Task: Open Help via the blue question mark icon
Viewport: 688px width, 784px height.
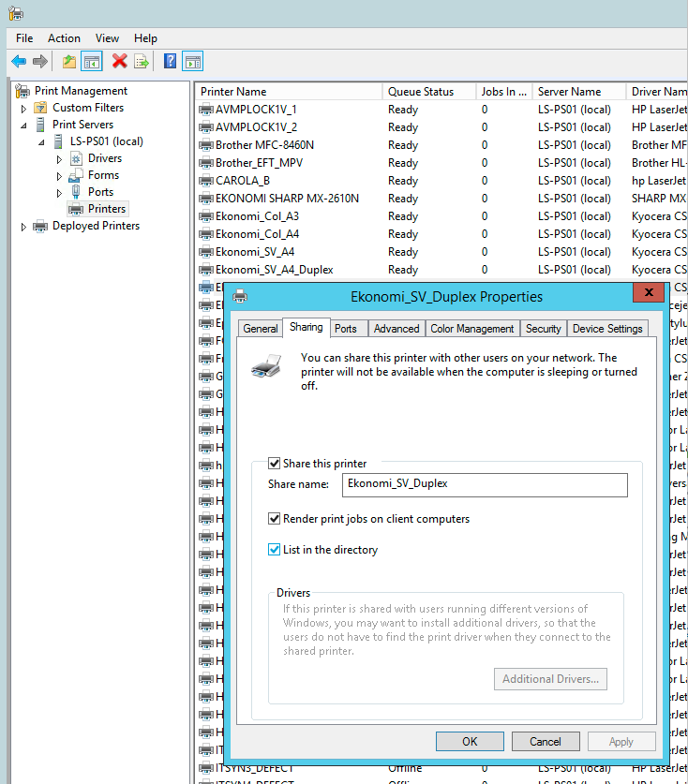Action: click(170, 61)
